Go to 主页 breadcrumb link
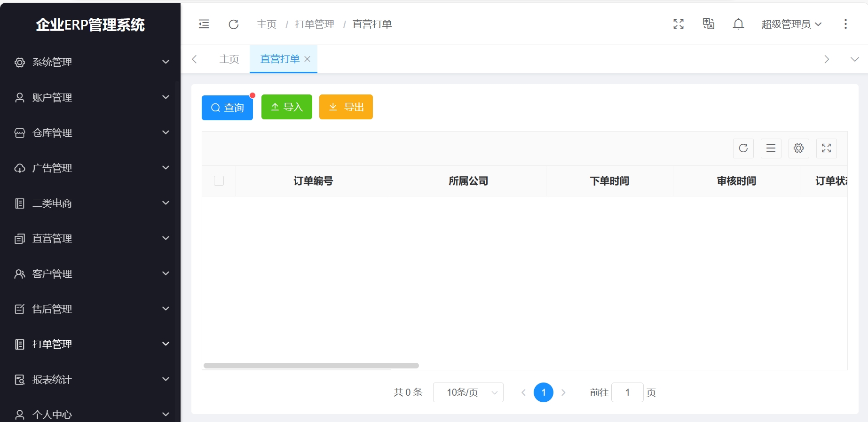The width and height of the screenshot is (868, 422). [267, 24]
